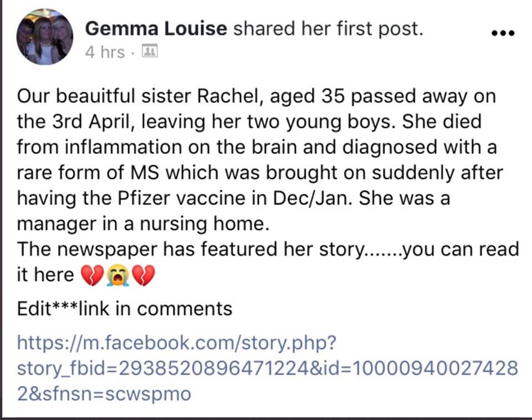Click the words "it here" before the emojis
Screen dimensions: 532x420
pos(45,274)
